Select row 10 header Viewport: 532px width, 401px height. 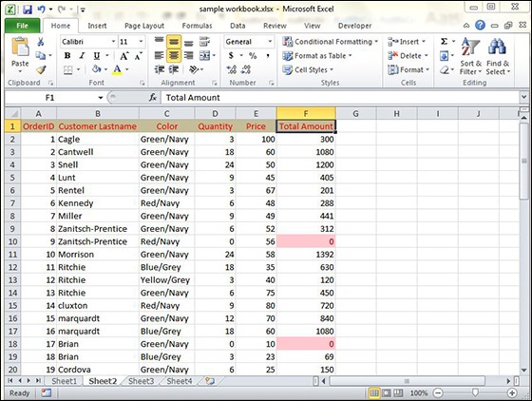coord(12,241)
